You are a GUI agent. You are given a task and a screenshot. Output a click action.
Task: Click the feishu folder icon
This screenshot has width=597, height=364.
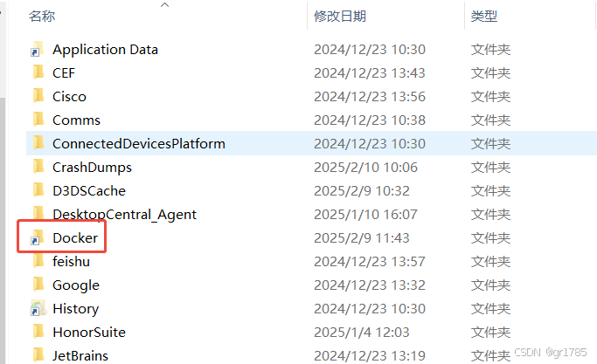pos(38,261)
